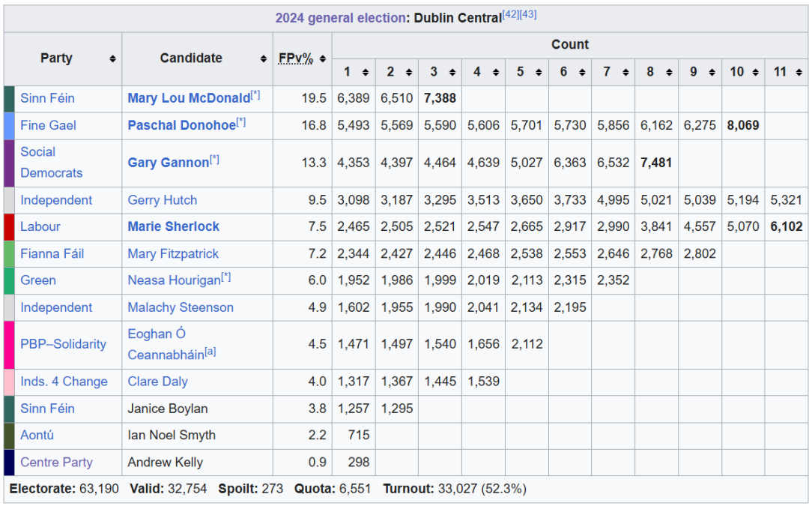Open [*] footnote beside Mary Lou McDonald
Image resolution: width=812 pixels, height=506 pixels.
[256, 95]
